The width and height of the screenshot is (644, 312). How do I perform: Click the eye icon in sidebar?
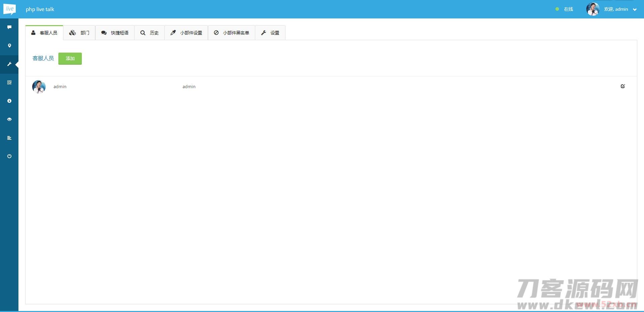[9, 119]
